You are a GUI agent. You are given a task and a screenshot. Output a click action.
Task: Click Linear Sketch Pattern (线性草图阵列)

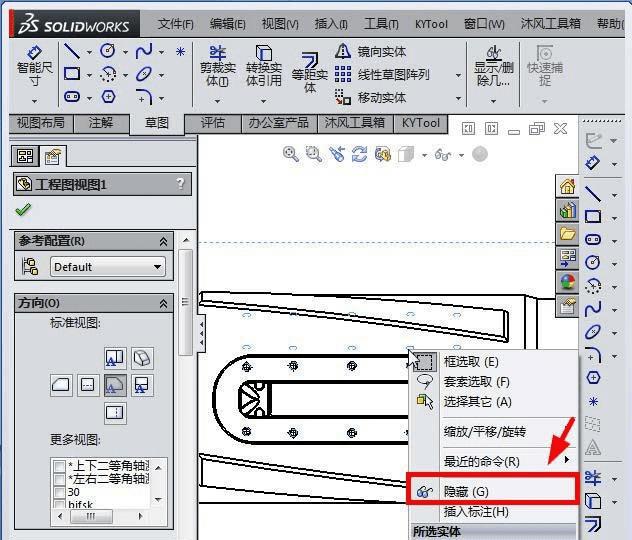click(382, 75)
